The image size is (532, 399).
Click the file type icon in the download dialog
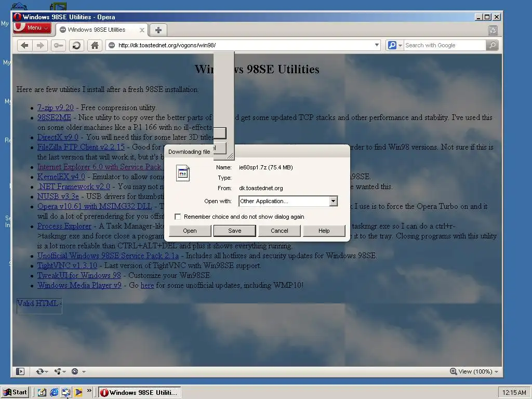tap(183, 173)
